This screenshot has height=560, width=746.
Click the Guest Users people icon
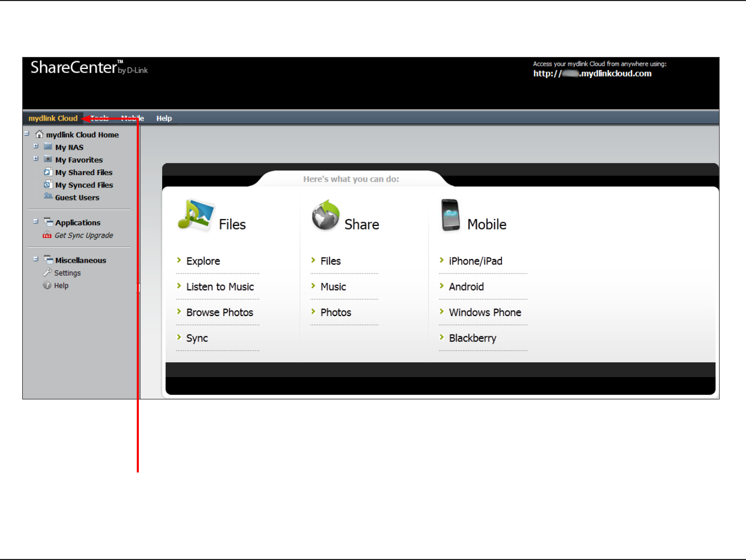tap(48, 196)
